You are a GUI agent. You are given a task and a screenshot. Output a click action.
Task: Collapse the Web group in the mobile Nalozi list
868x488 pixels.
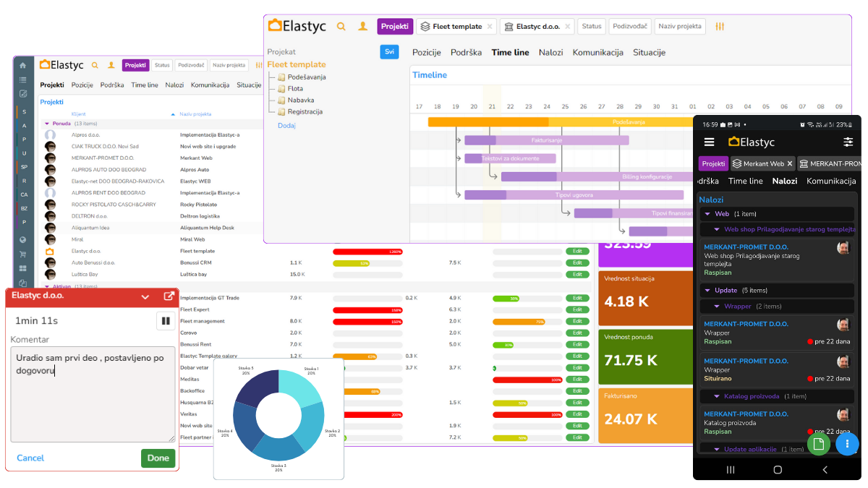707,214
